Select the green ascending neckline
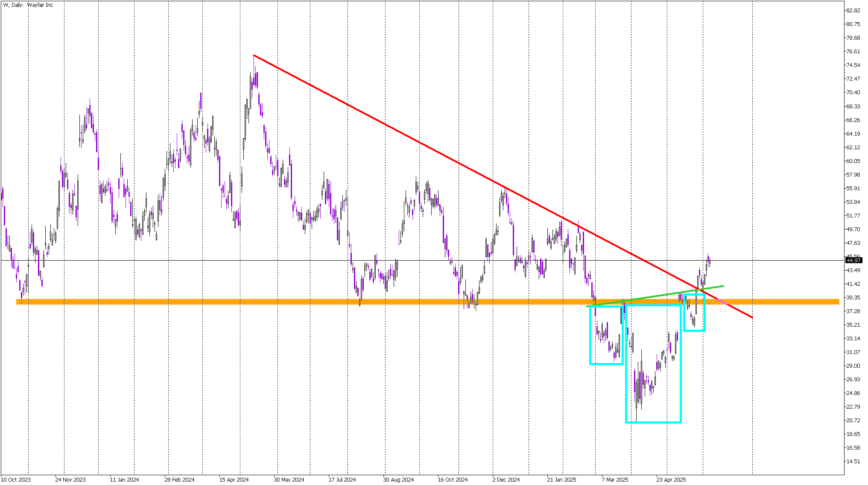The height and width of the screenshot is (485, 868). click(655, 296)
